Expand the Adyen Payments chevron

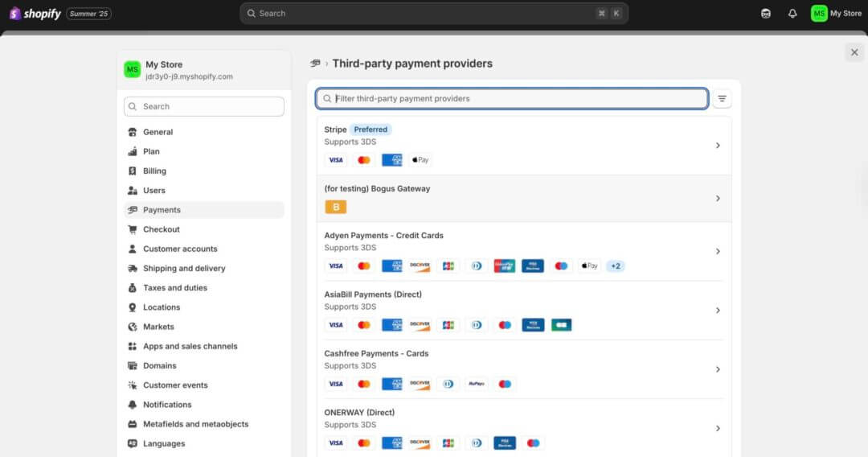point(718,252)
